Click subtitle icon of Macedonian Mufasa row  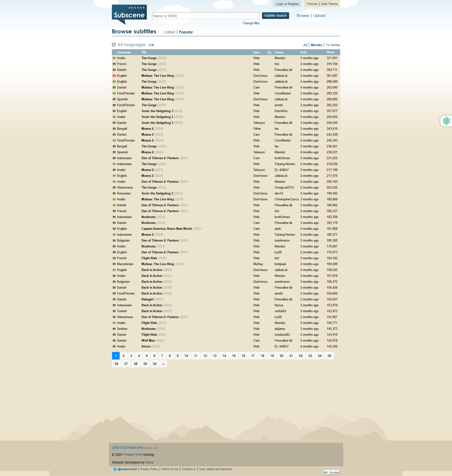(114, 264)
